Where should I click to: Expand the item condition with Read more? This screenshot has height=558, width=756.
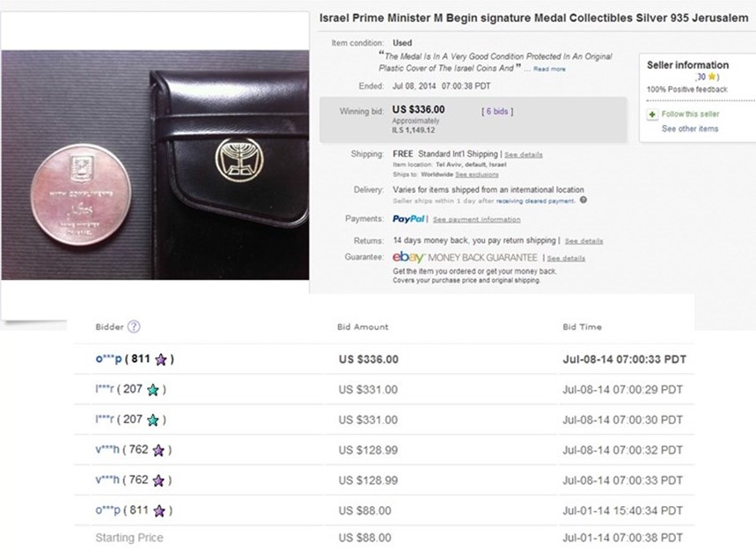tap(550, 69)
